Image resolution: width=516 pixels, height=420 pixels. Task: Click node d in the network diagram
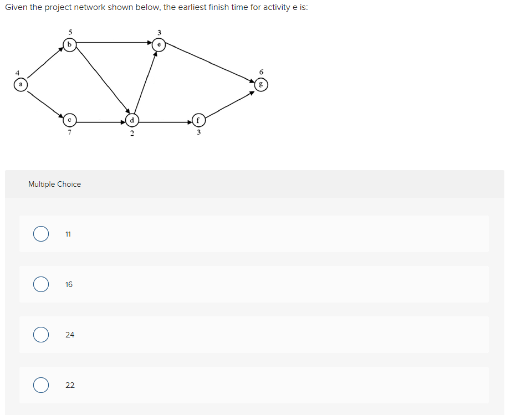click(x=132, y=121)
